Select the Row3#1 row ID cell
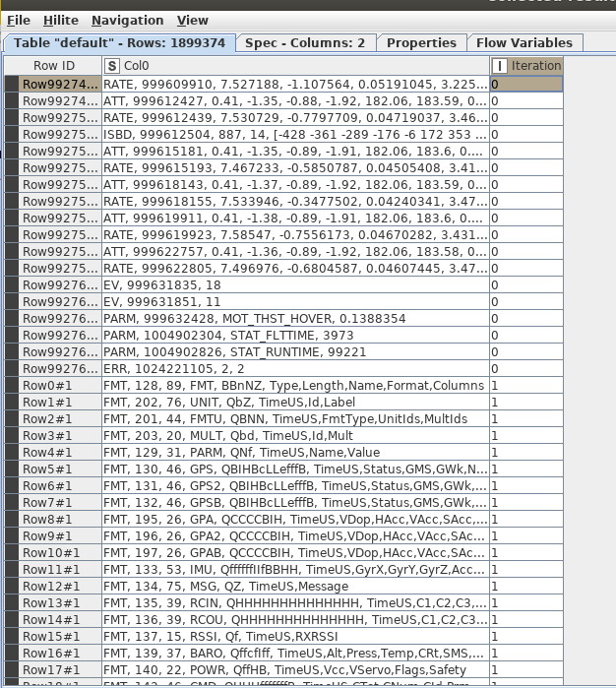Image resolution: width=616 pixels, height=688 pixels. (x=60, y=435)
